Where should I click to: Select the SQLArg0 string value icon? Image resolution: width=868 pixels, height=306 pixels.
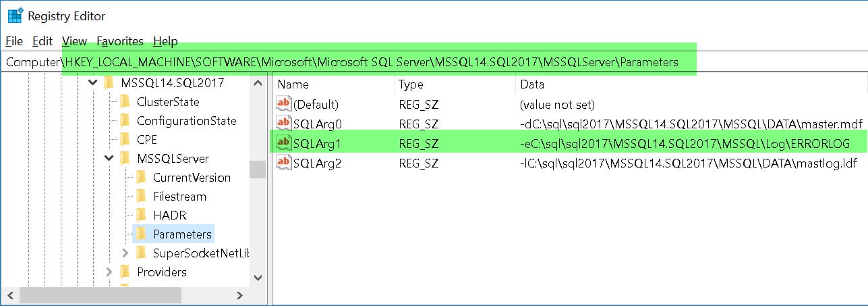[284, 124]
